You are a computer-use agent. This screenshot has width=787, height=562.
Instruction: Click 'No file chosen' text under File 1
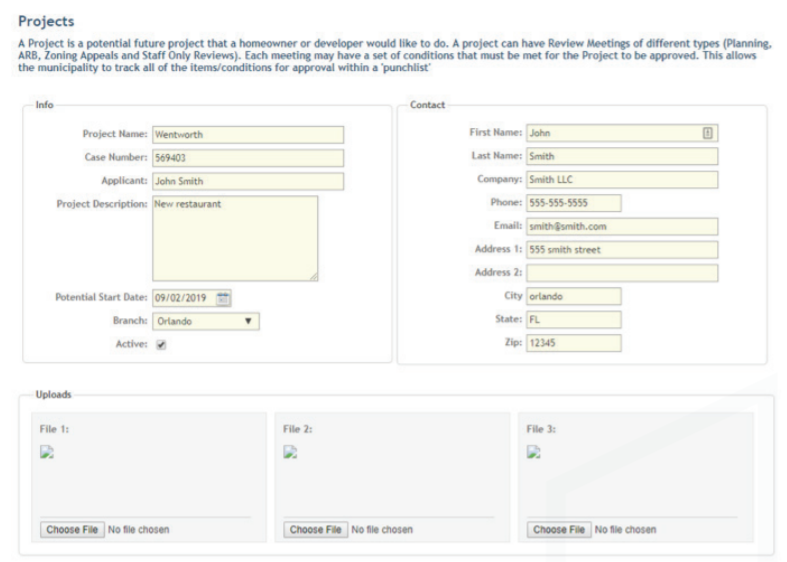click(x=139, y=529)
